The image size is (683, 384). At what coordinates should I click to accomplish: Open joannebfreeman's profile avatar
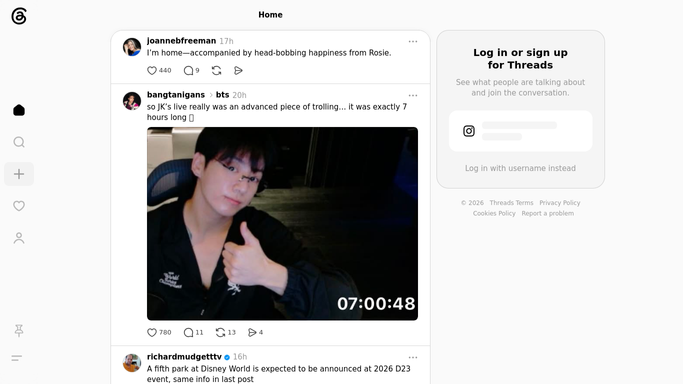click(x=132, y=47)
